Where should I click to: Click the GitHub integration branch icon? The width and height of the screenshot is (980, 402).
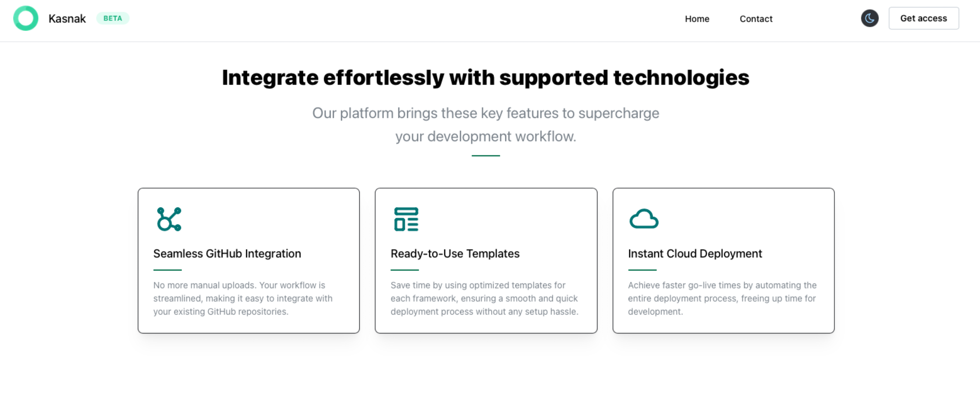click(x=169, y=219)
